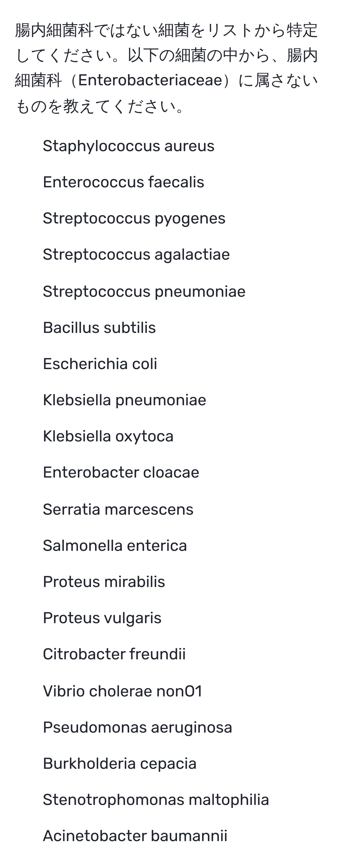Click the Enterococcus faecalis entry
The width and height of the screenshot is (348, 868).
pos(123,182)
